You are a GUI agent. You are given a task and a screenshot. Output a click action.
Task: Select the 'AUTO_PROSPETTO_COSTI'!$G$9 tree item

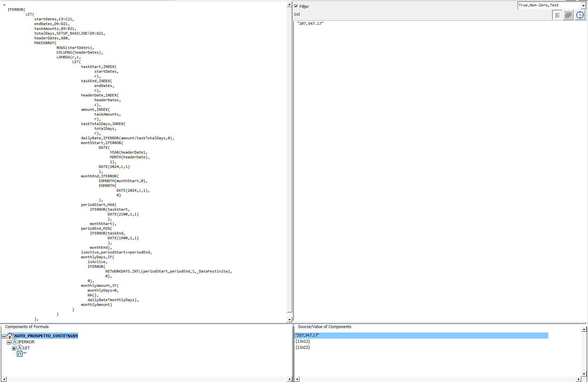tap(45, 336)
